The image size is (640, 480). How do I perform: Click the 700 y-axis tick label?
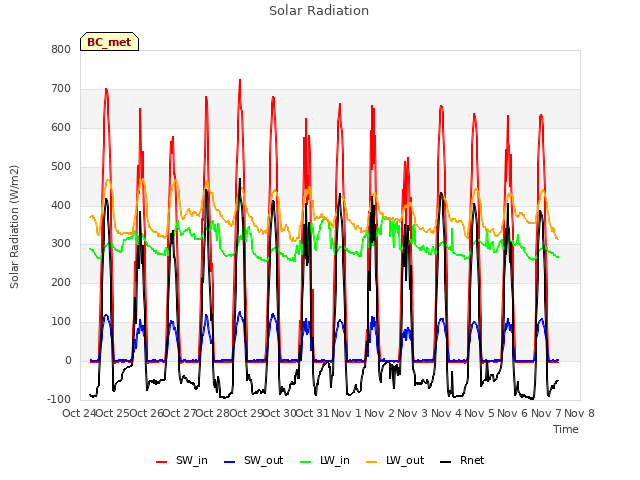pyautogui.click(x=61, y=89)
